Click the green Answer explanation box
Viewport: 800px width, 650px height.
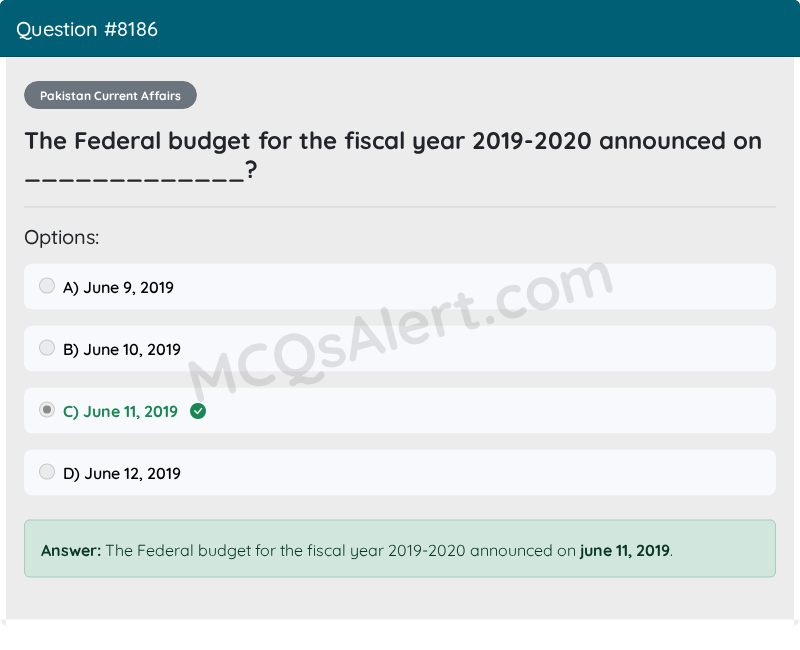pyautogui.click(x=400, y=548)
